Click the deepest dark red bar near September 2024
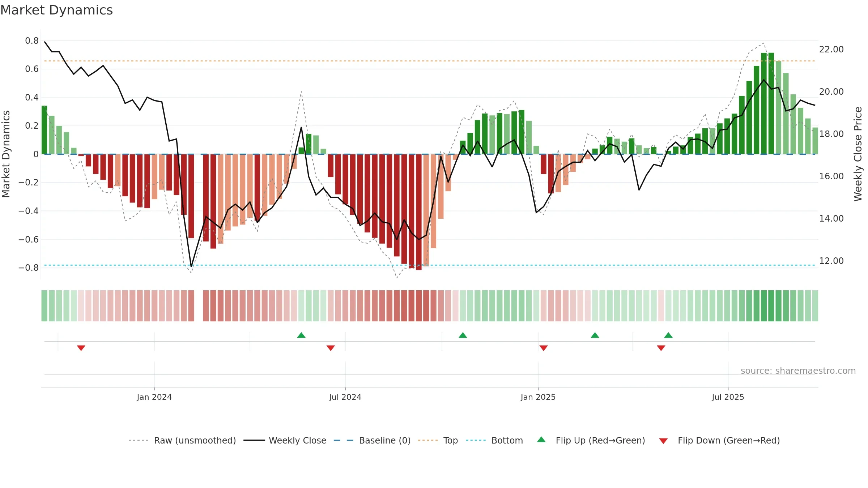Viewport: 868px width, 488px height. (419, 212)
